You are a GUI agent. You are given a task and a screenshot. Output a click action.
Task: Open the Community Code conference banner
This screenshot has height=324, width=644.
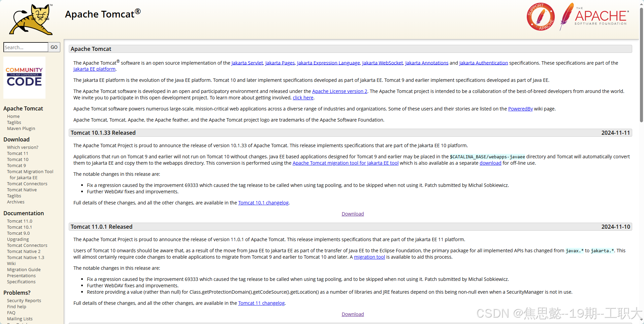pyautogui.click(x=24, y=77)
